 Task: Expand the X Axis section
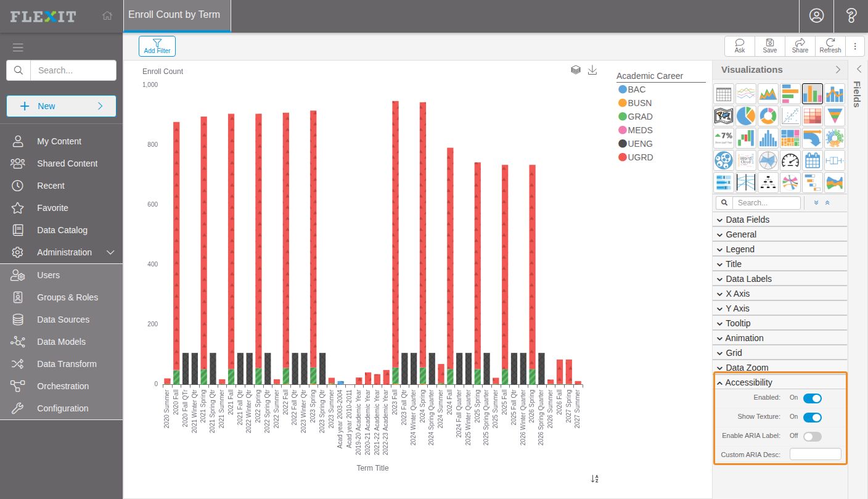[x=780, y=294]
